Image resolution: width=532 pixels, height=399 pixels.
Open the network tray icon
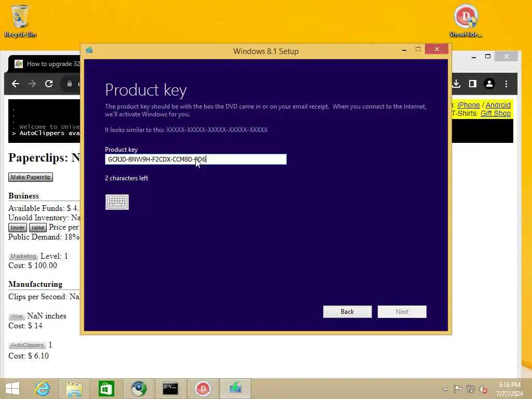click(471, 389)
